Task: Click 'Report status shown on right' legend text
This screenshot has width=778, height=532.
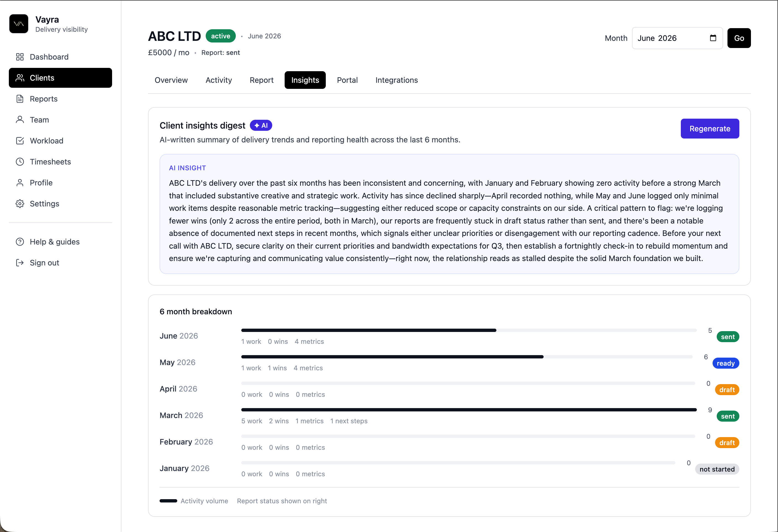Action: pyautogui.click(x=282, y=501)
